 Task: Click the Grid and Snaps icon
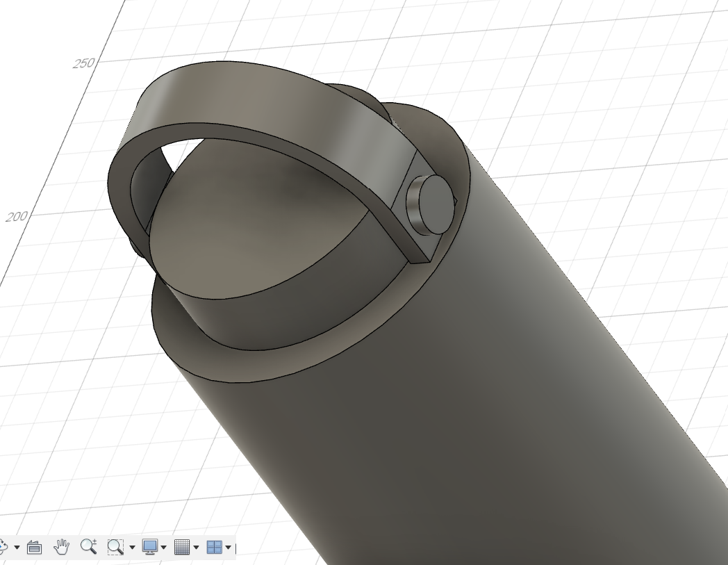click(x=181, y=547)
